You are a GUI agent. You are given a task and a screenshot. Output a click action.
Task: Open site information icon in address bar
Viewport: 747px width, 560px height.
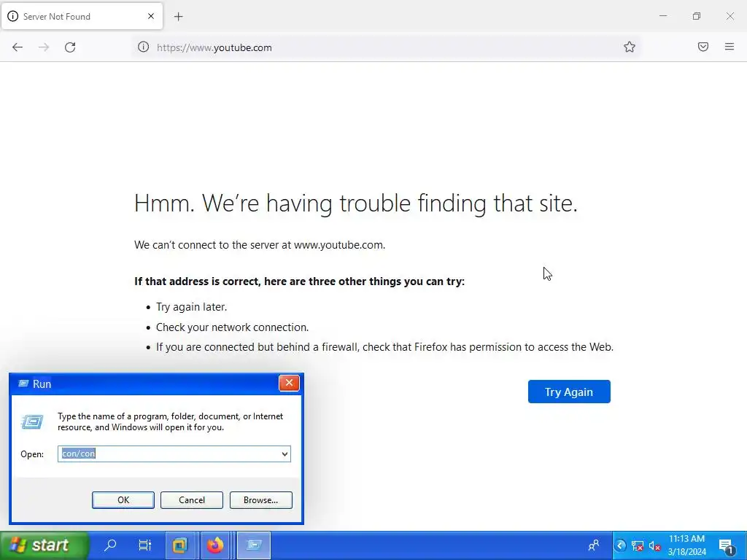pos(144,47)
